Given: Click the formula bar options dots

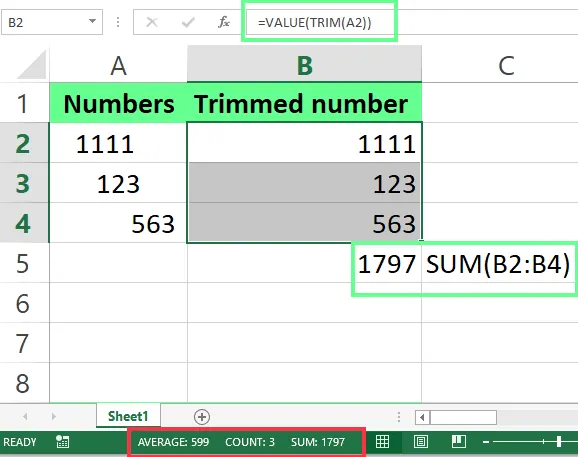Looking at the screenshot, I should click(118, 22).
